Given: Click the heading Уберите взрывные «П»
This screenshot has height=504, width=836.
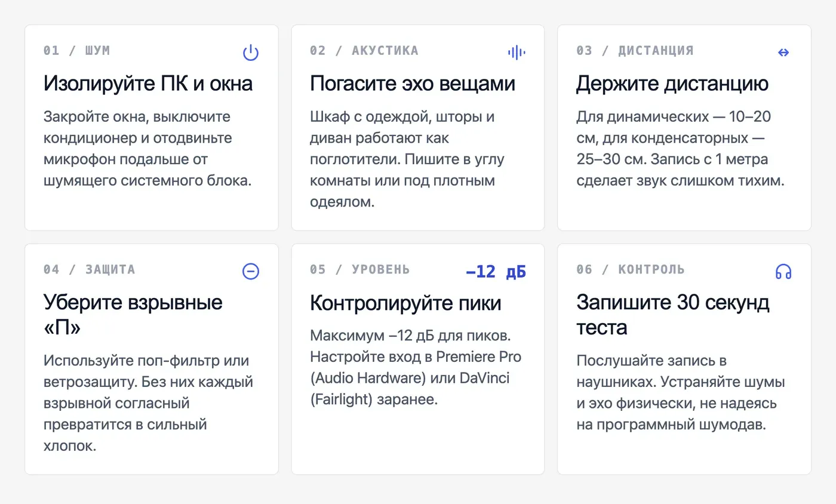Looking at the screenshot, I should point(133,315).
